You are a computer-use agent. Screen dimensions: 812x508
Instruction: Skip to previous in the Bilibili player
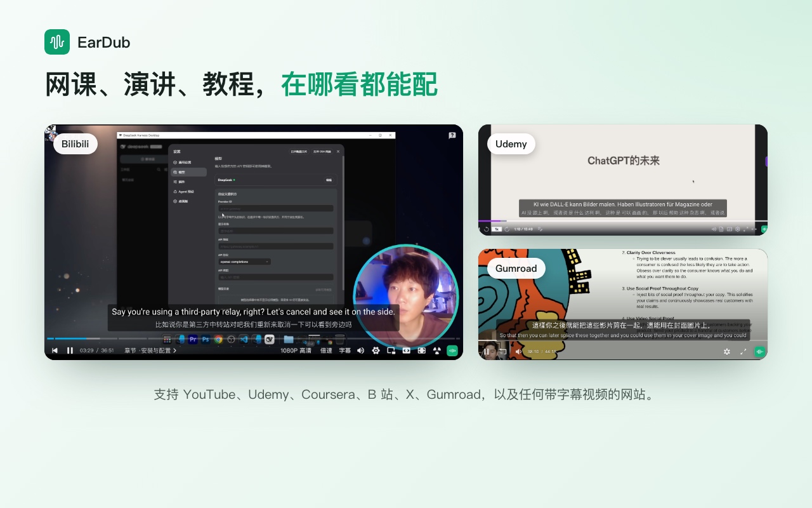coord(55,351)
